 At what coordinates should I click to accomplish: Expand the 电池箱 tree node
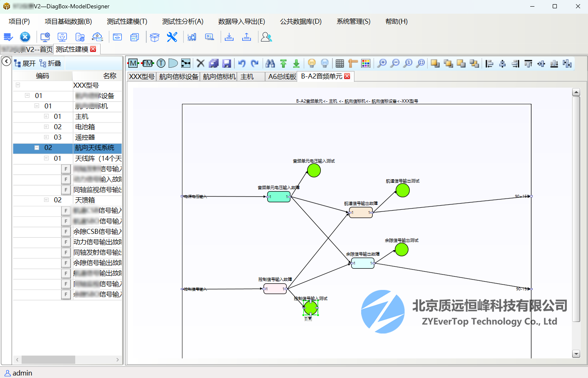[46, 127]
